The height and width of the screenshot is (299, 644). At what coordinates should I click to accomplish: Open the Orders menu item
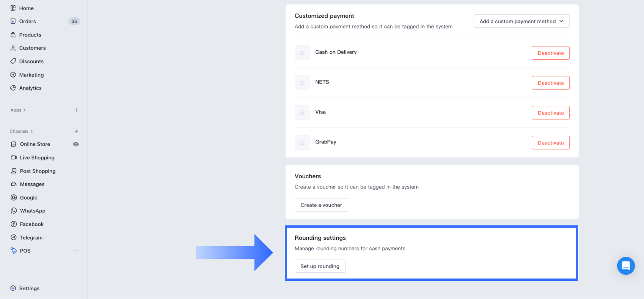pos(28,21)
